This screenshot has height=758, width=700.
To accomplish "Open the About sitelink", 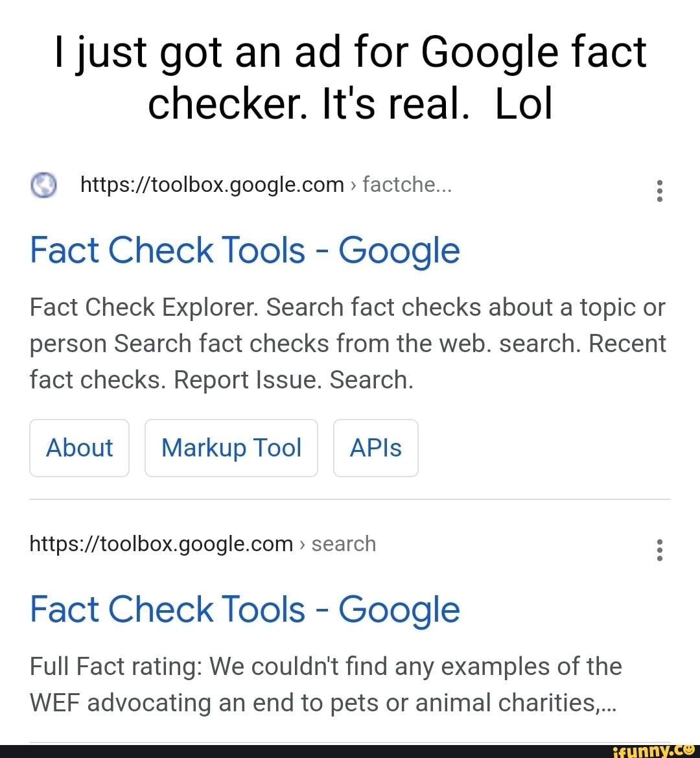I will (x=79, y=447).
